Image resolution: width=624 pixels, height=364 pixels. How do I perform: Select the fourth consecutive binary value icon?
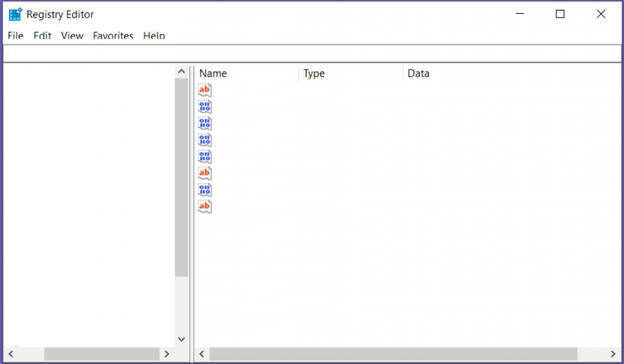[x=205, y=157]
